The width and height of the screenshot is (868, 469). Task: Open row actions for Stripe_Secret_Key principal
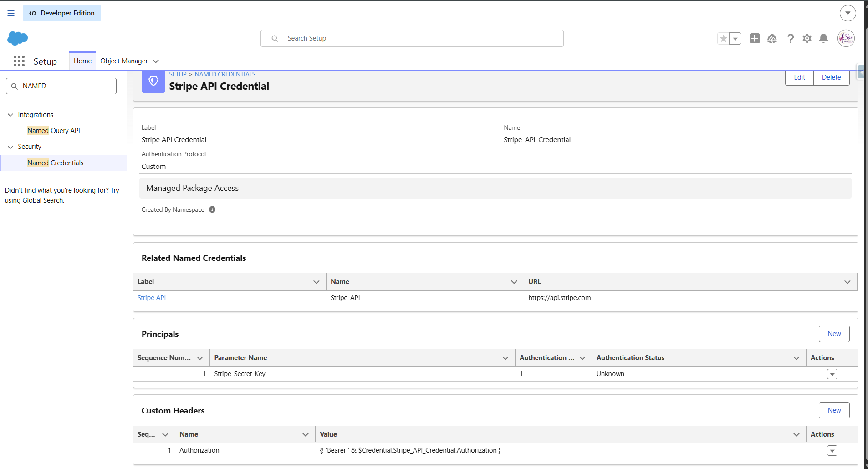point(832,374)
